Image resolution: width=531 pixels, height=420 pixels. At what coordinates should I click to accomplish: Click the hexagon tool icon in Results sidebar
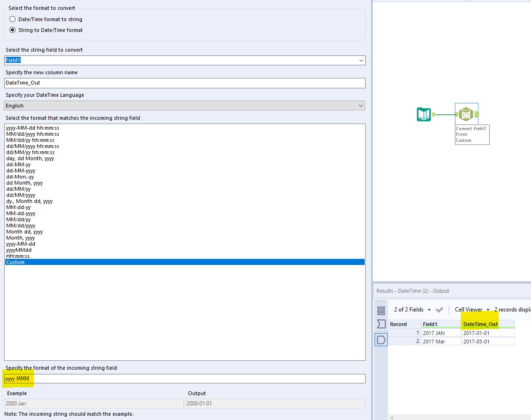(381, 340)
